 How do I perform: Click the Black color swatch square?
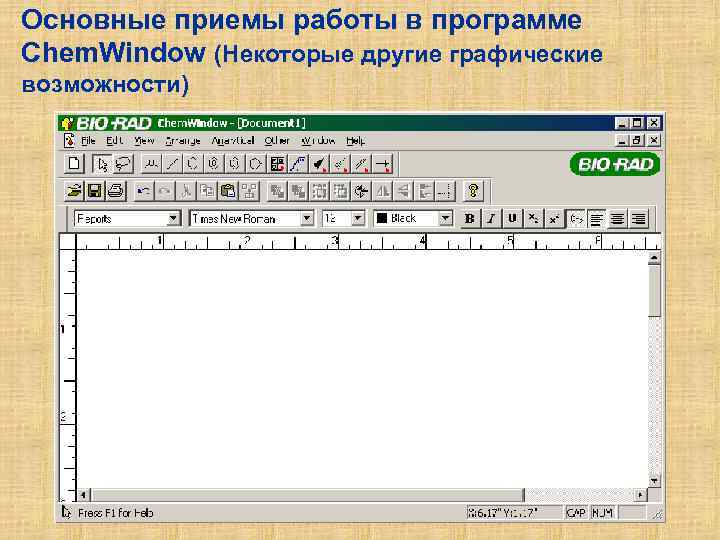pos(382,218)
